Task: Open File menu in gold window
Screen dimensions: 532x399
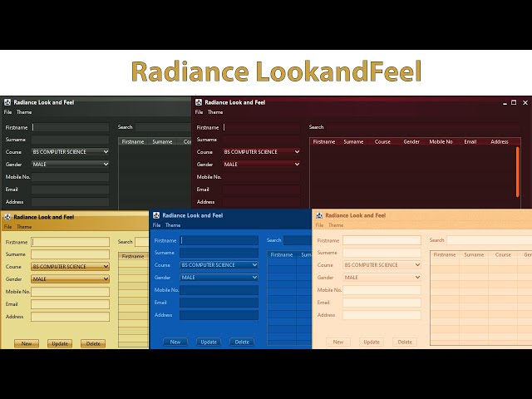Action: tap(7, 227)
